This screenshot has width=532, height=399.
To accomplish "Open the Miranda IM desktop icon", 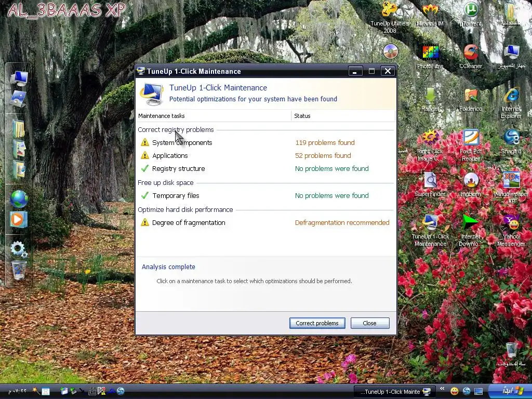I will [x=430, y=15].
